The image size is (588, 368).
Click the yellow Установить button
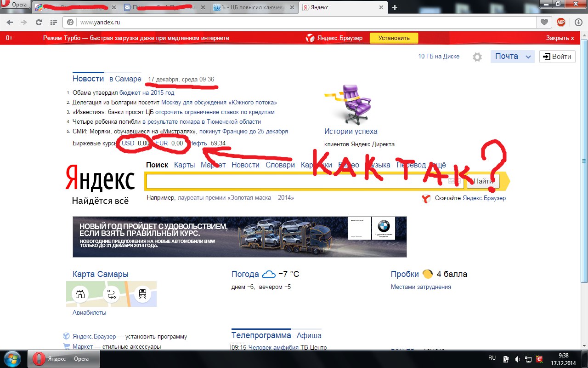point(394,38)
